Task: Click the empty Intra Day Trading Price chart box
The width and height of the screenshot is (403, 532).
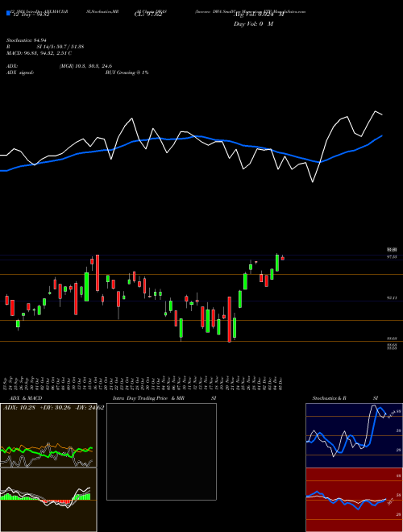Action: tap(161, 451)
